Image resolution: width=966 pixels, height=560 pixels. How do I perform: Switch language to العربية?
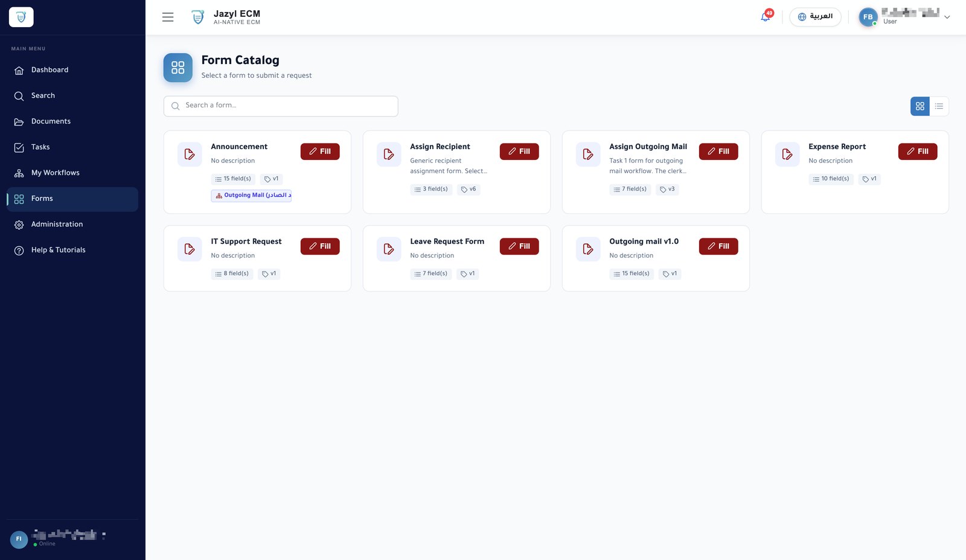pyautogui.click(x=815, y=17)
